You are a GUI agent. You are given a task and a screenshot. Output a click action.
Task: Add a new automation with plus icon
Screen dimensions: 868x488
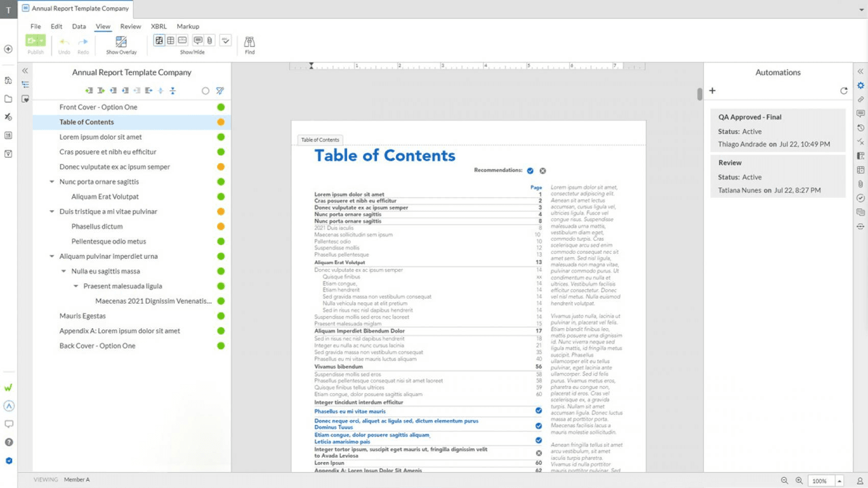point(712,90)
